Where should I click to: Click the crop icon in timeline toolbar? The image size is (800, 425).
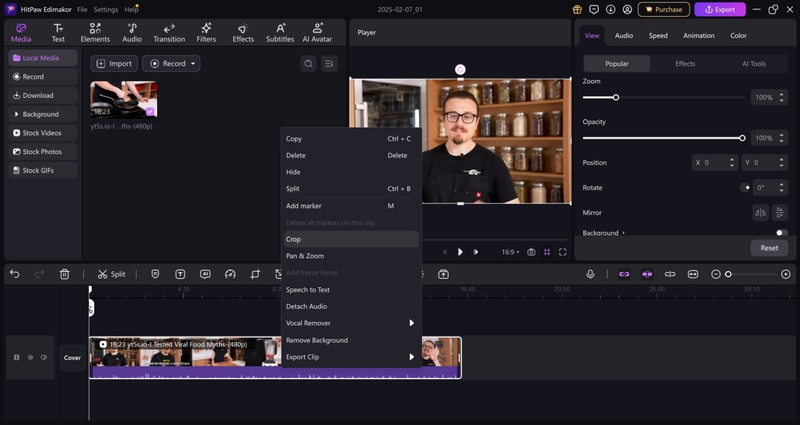(x=255, y=274)
